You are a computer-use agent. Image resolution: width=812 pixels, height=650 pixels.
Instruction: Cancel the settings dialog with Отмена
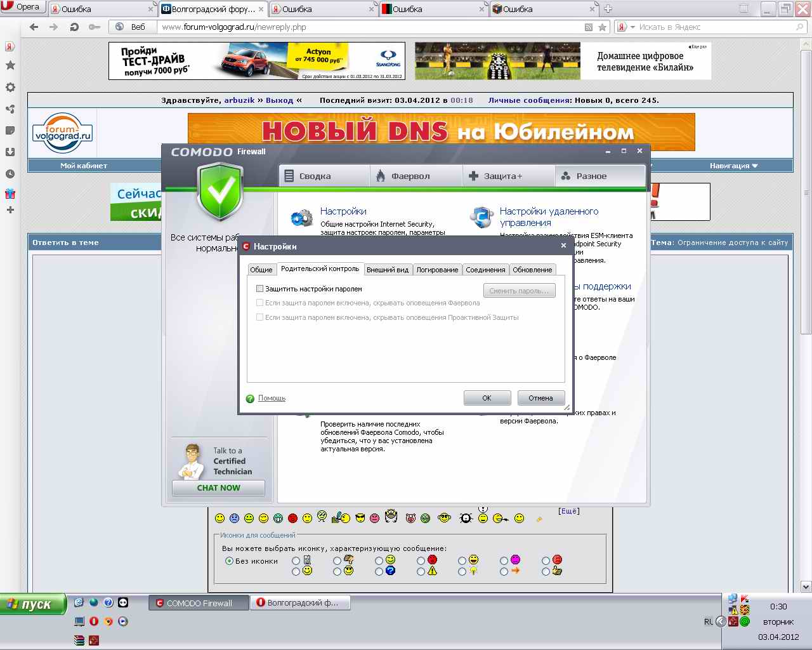click(541, 398)
